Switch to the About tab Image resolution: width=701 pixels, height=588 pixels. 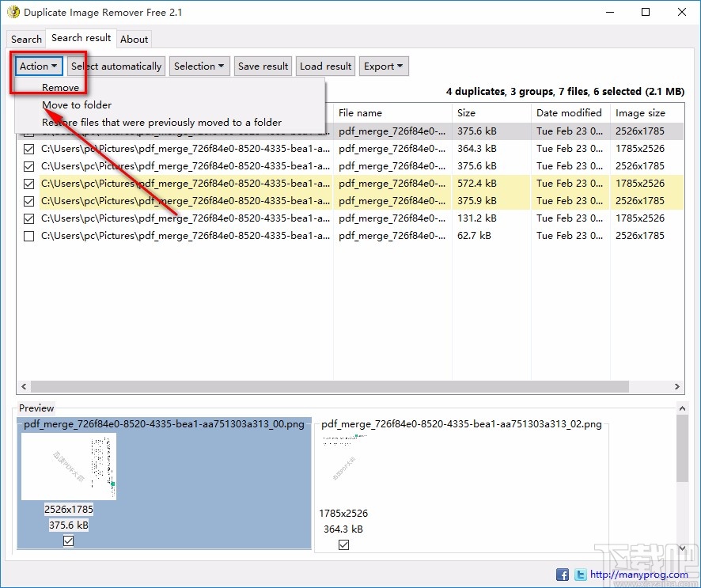[134, 39]
